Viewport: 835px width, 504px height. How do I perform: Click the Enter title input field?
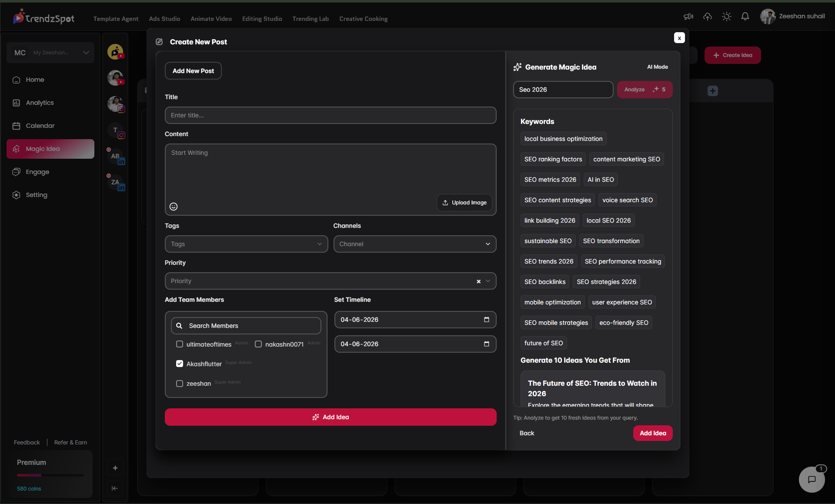click(x=331, y=115)
